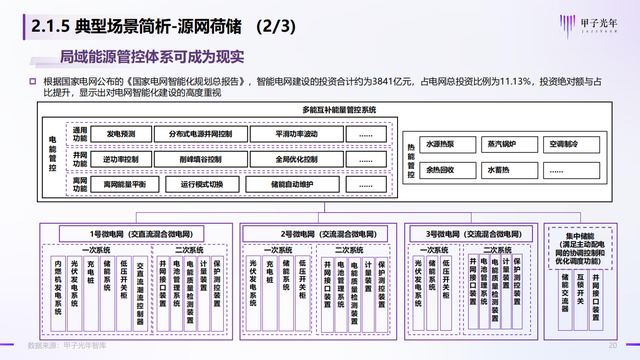Click 计量装置 in 2号微电网
The image size is (640, 360).
coord(368,294)
